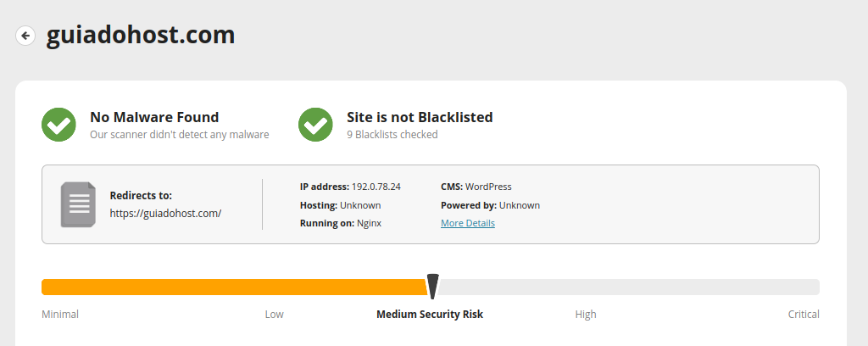Click the 9 Blacklists checked text

392,135
